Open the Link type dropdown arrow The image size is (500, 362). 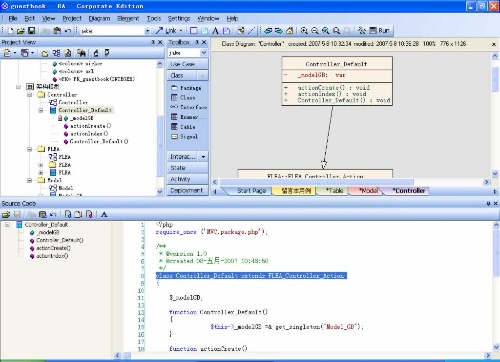click(181, 31)
